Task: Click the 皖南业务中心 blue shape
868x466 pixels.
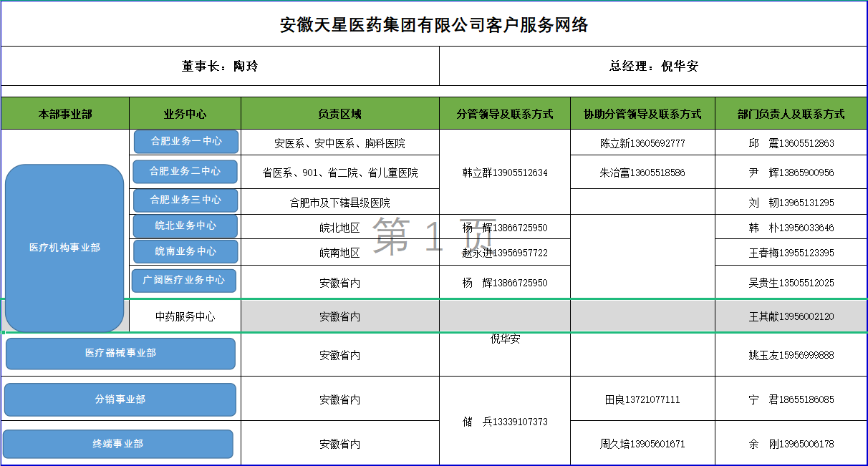Action: (x=185, y=252)
